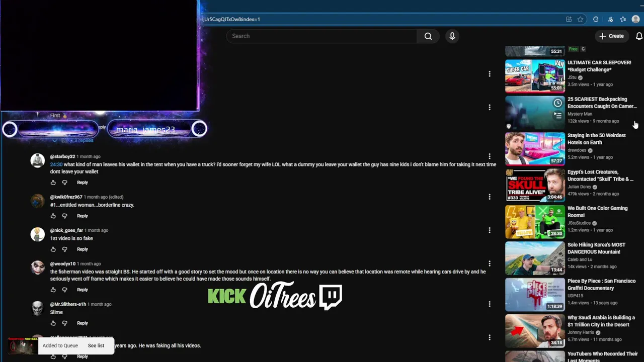Open 'ULTIMATE CAR SLEEPOVER!' video thumbnail
Image resolution: width=644 pixels, height=362 pixels.
tap(535, 76)
